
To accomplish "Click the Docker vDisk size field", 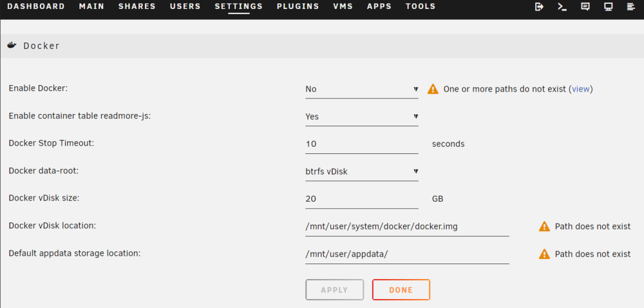I will click(x=362, y=199).
